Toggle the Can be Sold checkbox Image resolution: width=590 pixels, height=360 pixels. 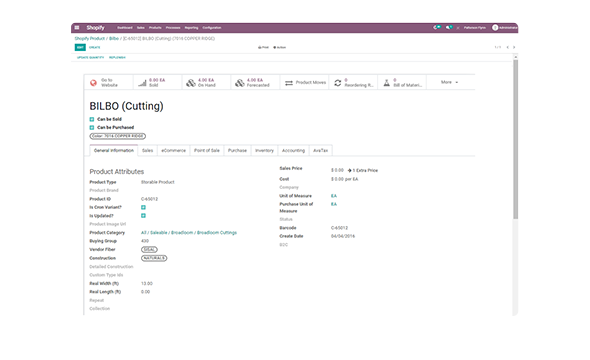tap(91, 119)
